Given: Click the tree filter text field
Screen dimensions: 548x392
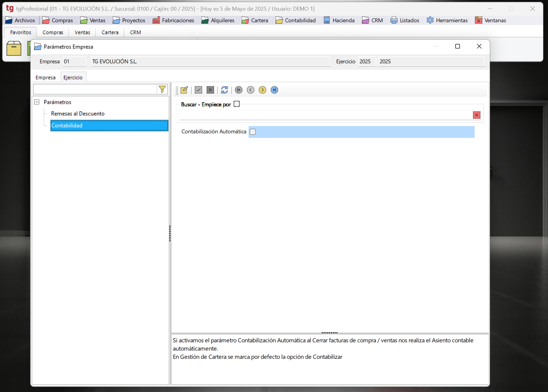Looking at the screenshot, I should 95,89.
